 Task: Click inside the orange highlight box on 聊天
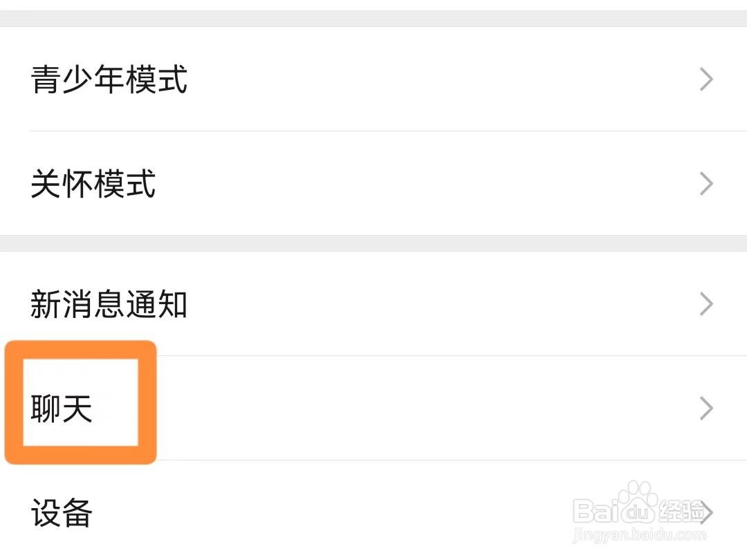click(x=80, y=402)
